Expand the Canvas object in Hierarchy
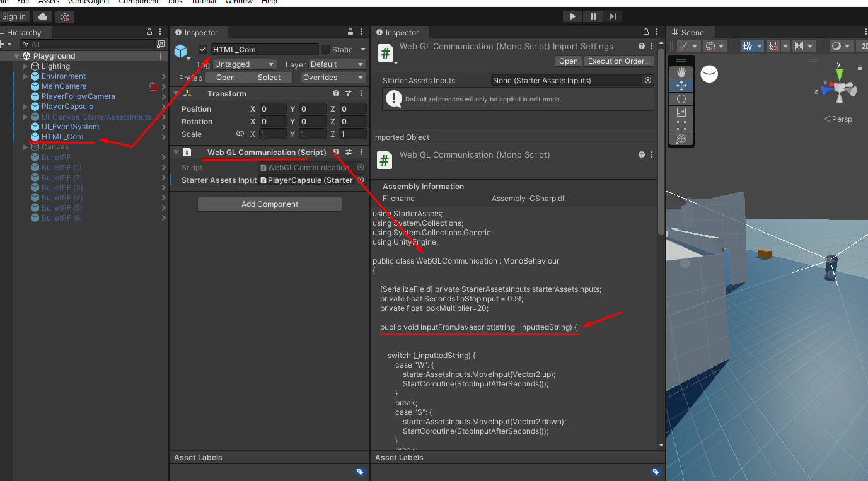Image resolution: width=868 pixels, height=481 pixels. point(26,147)
